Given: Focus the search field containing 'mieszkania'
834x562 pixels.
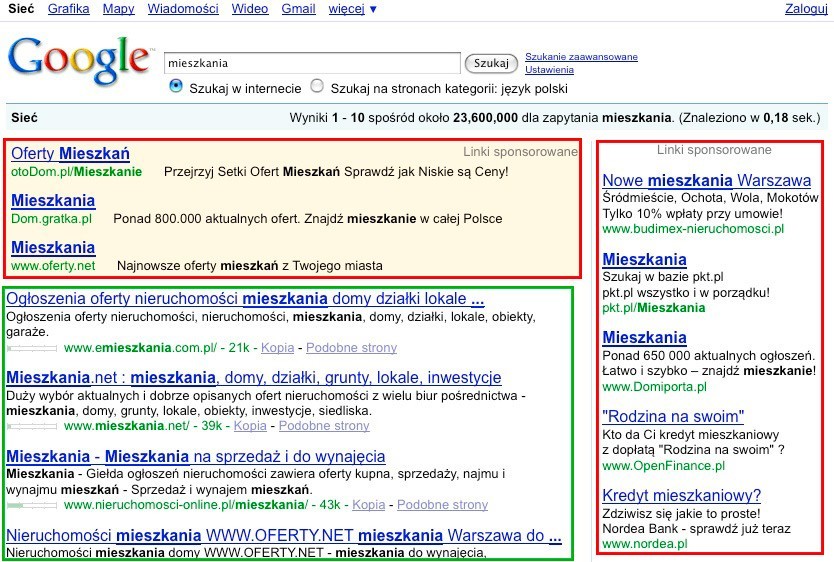Looking at the screenshot, I should pos(312,63).
